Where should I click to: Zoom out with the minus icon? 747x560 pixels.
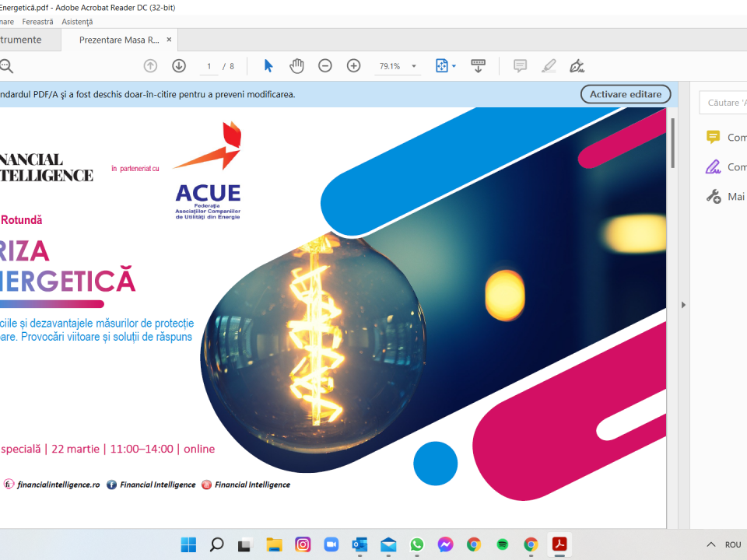325,66
